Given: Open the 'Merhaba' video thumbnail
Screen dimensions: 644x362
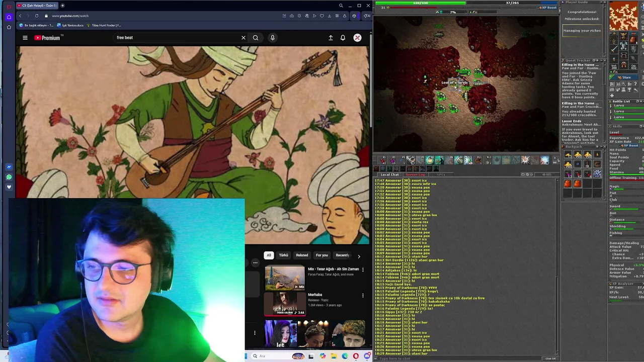Looking at the screenshot, I should 285,304.
